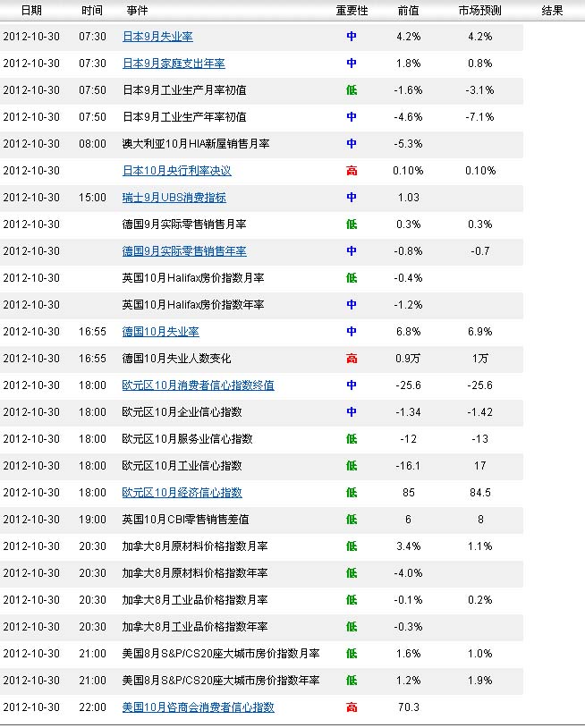The height and width of the screenshot is (728, 585).
Task: Select the 澳大利亚10月HIA新屋销售月率 event text
Action: 196,144
